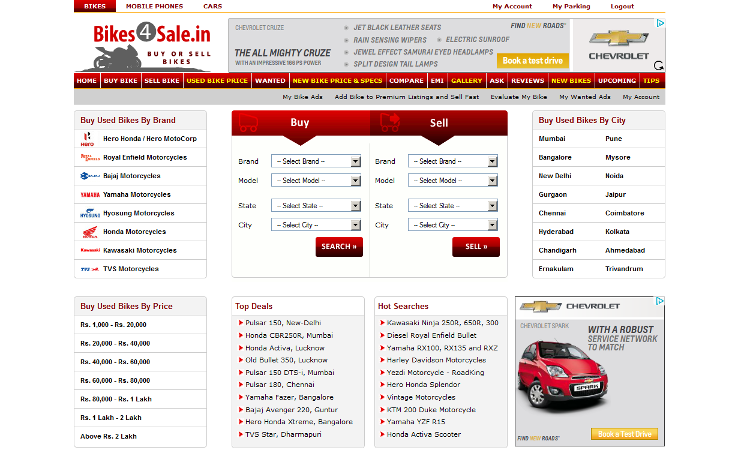
Task: Open the Used Bike Price menu
Action: [x=217, y=81]
